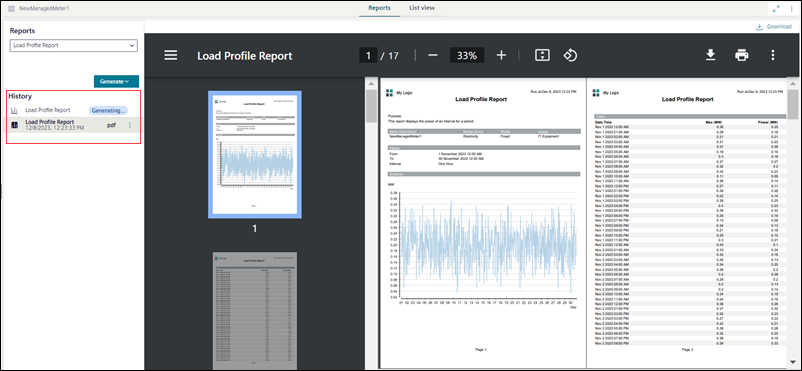Viewport: 802px width, 371px height.
Task: Download the PDF from the viewer toolbar
Action: coord(710,55)
